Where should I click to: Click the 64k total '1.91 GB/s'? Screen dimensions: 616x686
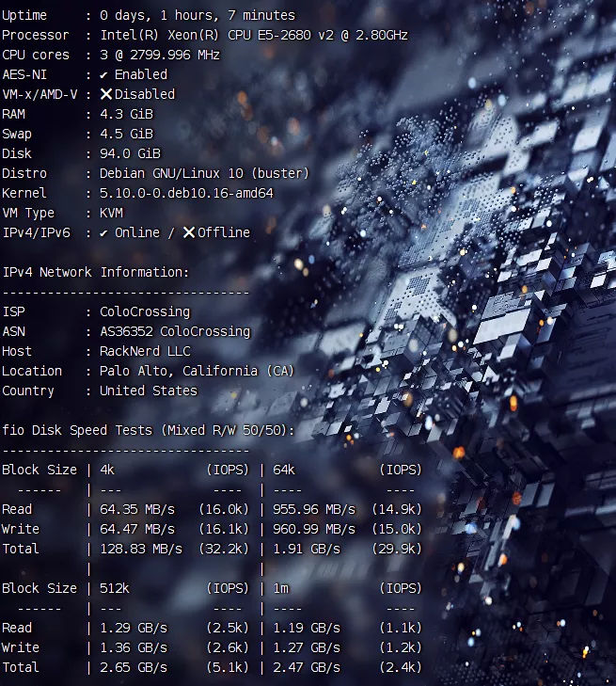click(x=307, y=549)
